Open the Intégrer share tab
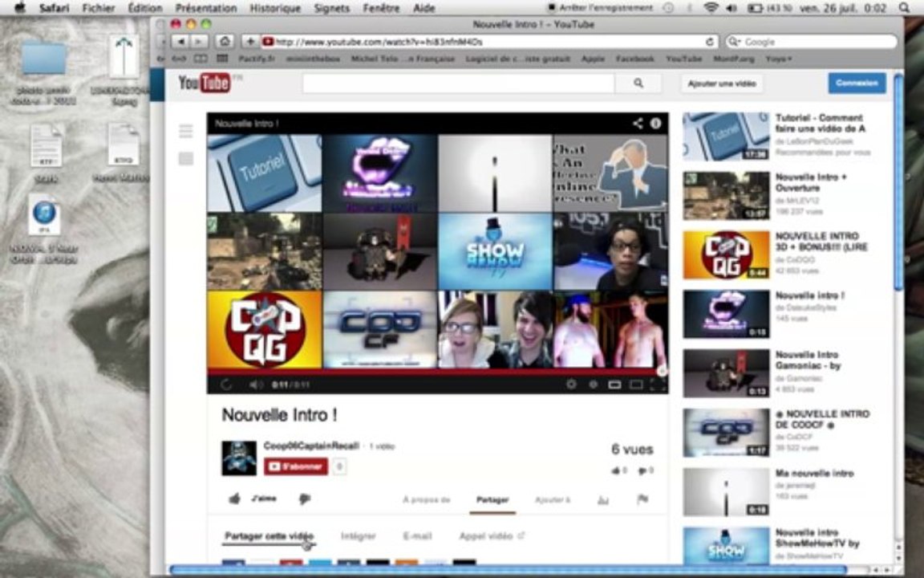This screenshot has width=924, height=578. [359, 535]
